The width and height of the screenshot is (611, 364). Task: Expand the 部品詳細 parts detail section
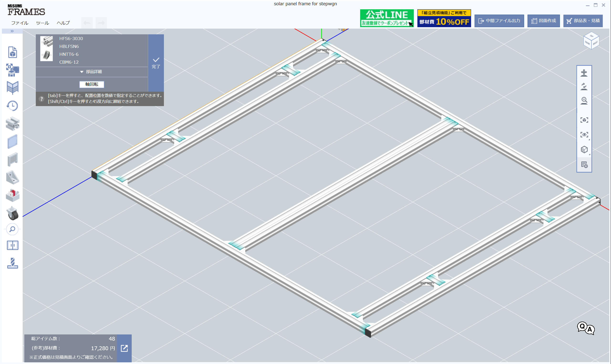(x=91, y=72)
